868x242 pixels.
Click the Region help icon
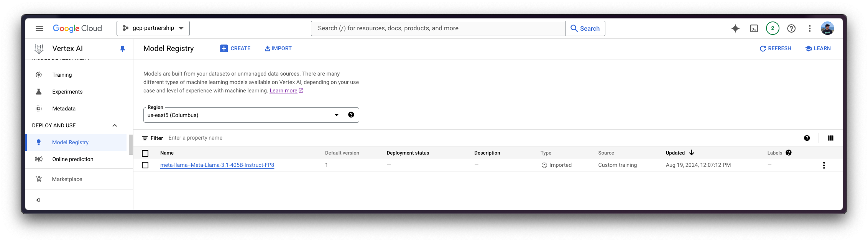(x=351, y=115)
